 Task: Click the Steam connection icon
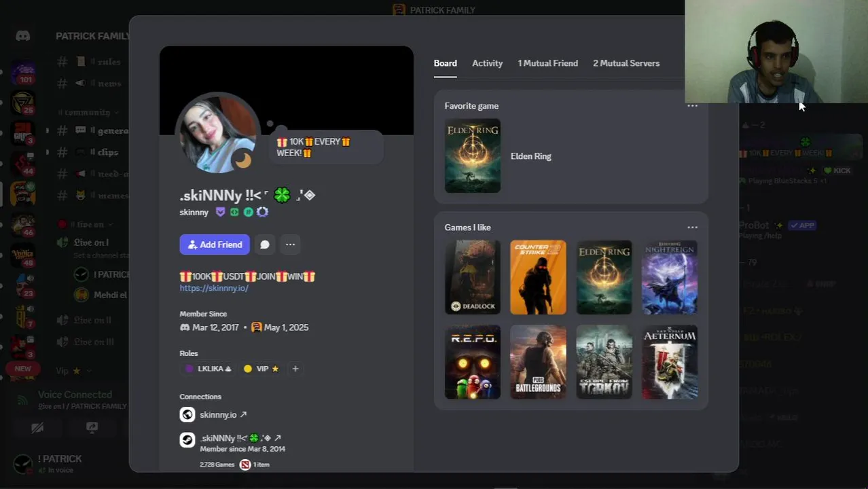coord(187,440)
